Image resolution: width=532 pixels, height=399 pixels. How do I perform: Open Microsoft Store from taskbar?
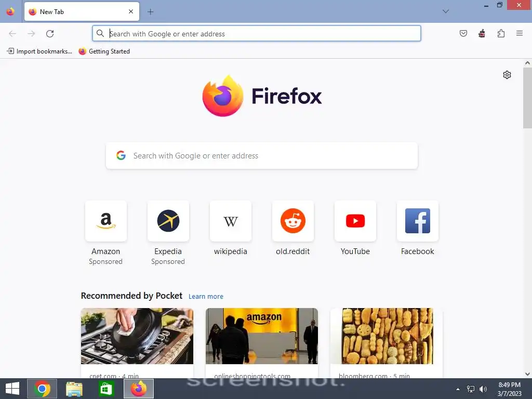[x=106, y=389]
